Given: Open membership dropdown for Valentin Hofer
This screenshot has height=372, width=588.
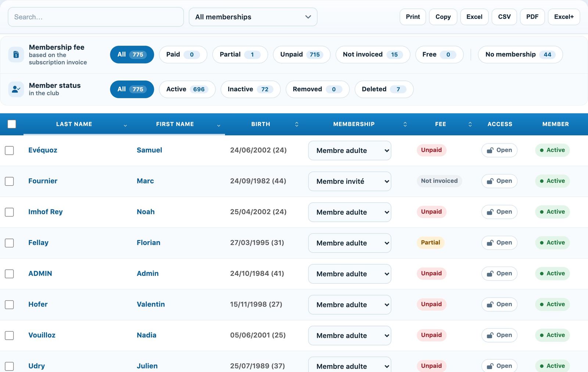Looking at the screenshot, I should click(x=349, y=305).
